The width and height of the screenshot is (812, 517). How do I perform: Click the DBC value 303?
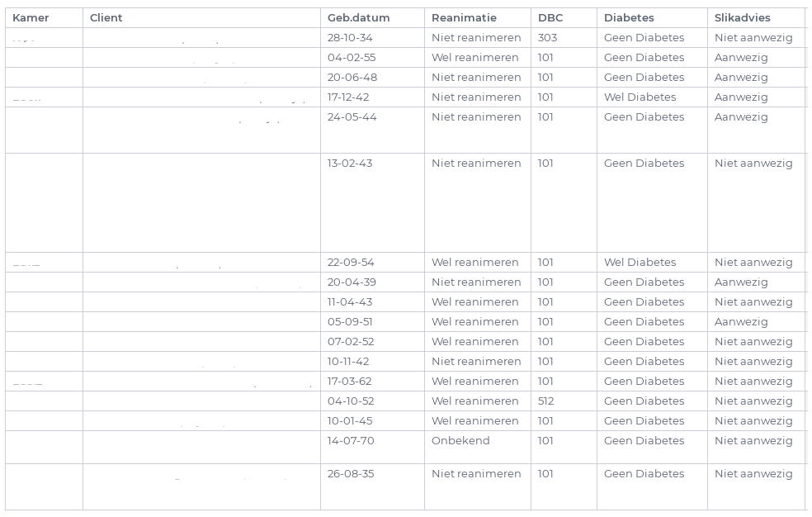pos(547,38)
